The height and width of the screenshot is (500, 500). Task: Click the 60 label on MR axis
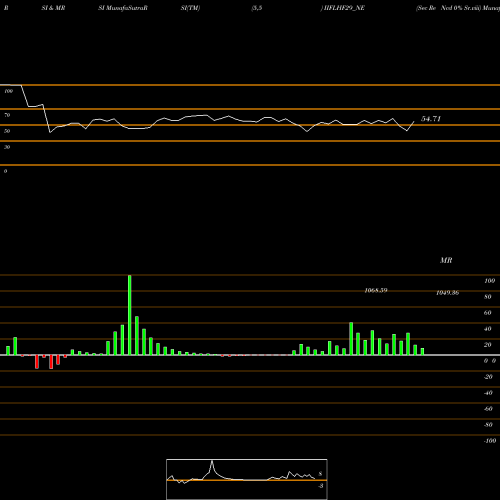(488, 313)
